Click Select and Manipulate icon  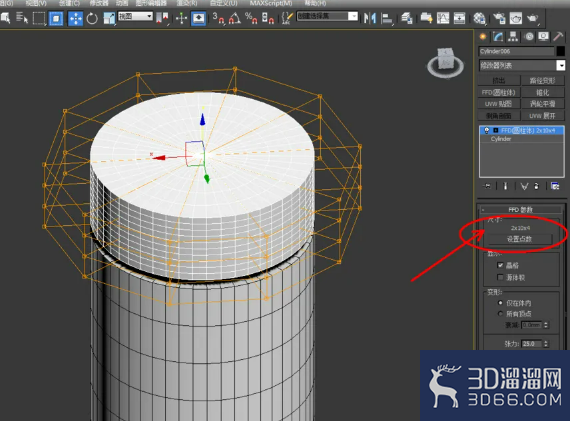click(181, 18)
